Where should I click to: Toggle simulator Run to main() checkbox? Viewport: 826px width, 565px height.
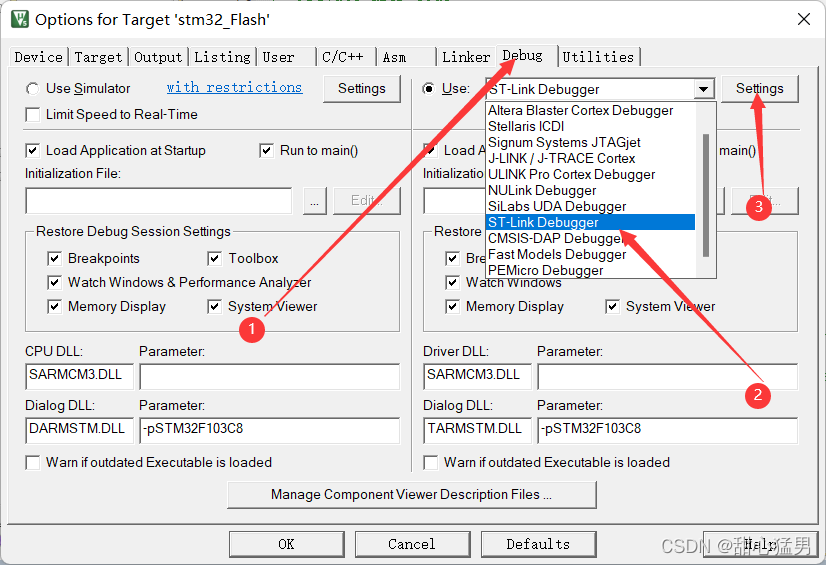[x=267, y=151]
